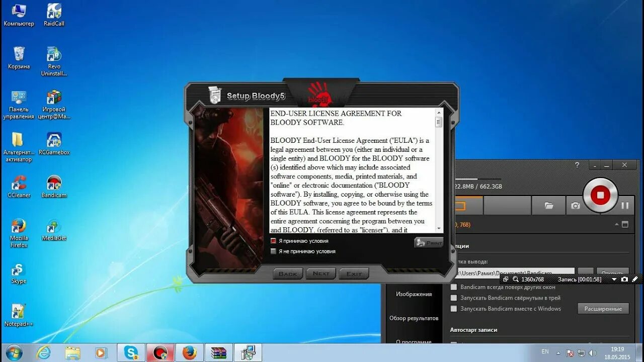Open the 'Изображения' section in Bandicam sidebar
This screenshot has width=644, height=362.
(x=414, y=294)
